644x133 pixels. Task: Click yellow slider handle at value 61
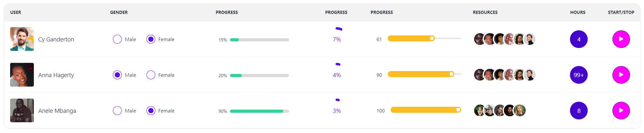[432, 38]
